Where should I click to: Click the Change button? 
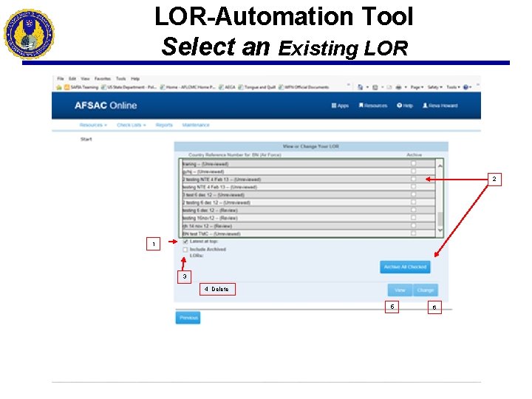pos(426,290)
